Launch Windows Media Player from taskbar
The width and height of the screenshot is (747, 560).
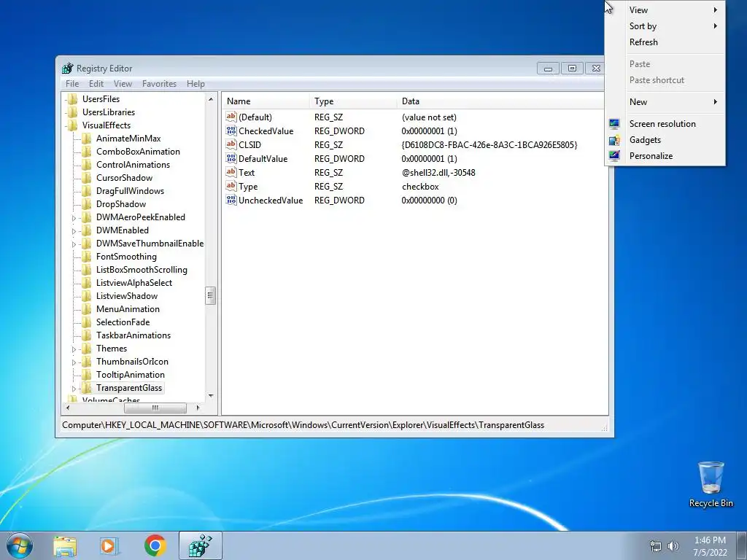109,546
